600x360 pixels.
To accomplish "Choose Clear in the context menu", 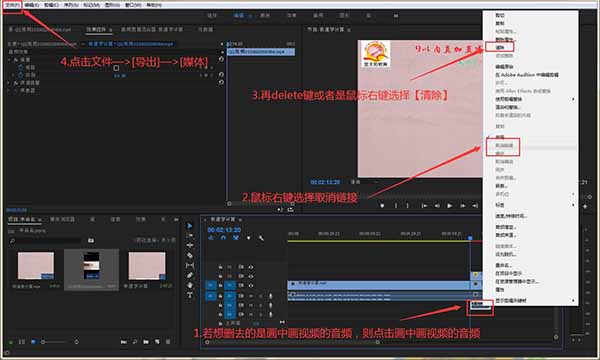I will 500,47.
